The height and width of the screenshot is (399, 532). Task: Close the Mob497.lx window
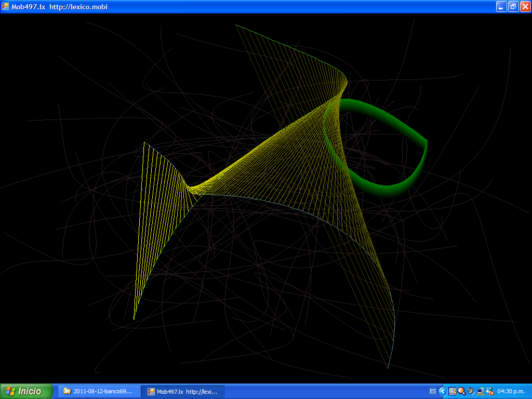coord(525,7)
